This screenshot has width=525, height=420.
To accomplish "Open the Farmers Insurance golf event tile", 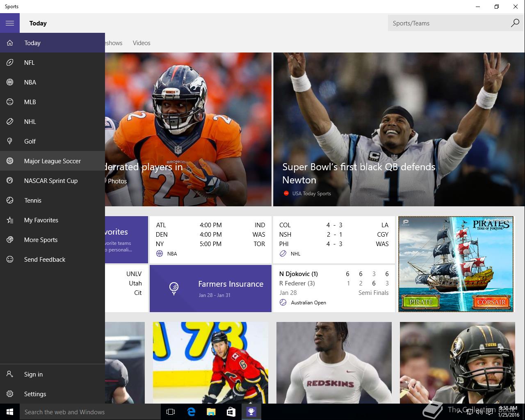I will coord(210,288).
